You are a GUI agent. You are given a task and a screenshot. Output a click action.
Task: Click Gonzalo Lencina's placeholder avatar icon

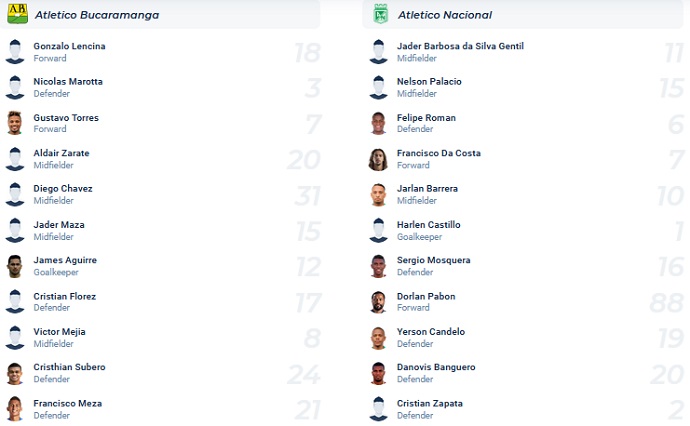(15, 52)
